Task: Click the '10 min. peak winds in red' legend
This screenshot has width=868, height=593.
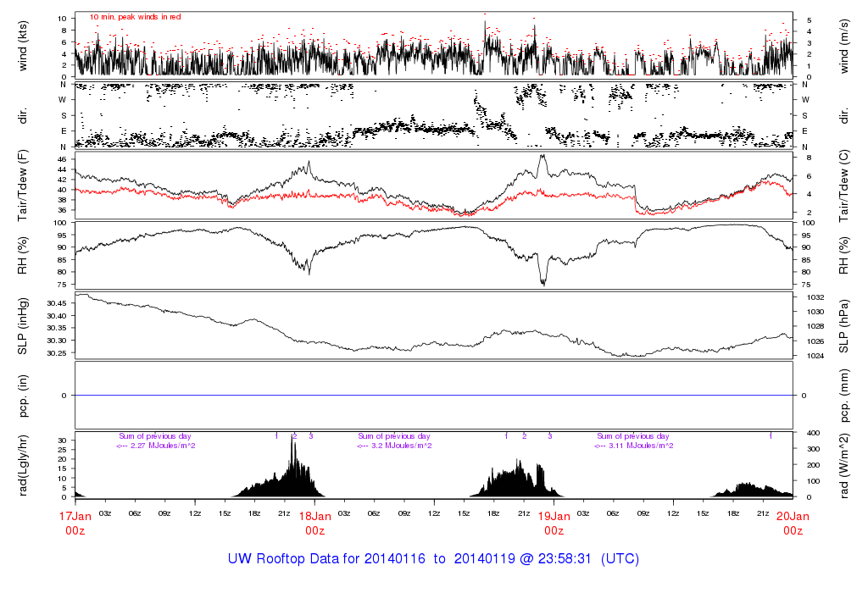Action: (136, 17)
